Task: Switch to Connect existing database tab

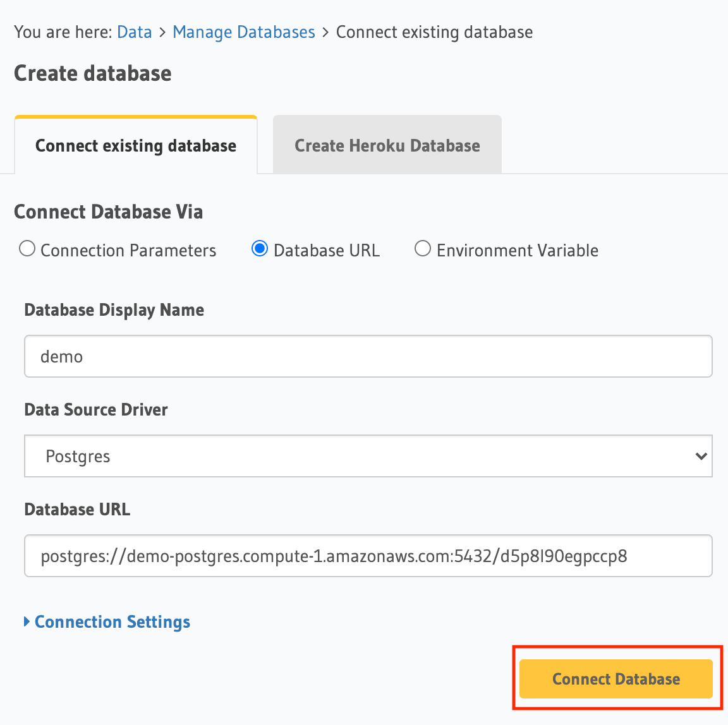Action: [136, 146]
